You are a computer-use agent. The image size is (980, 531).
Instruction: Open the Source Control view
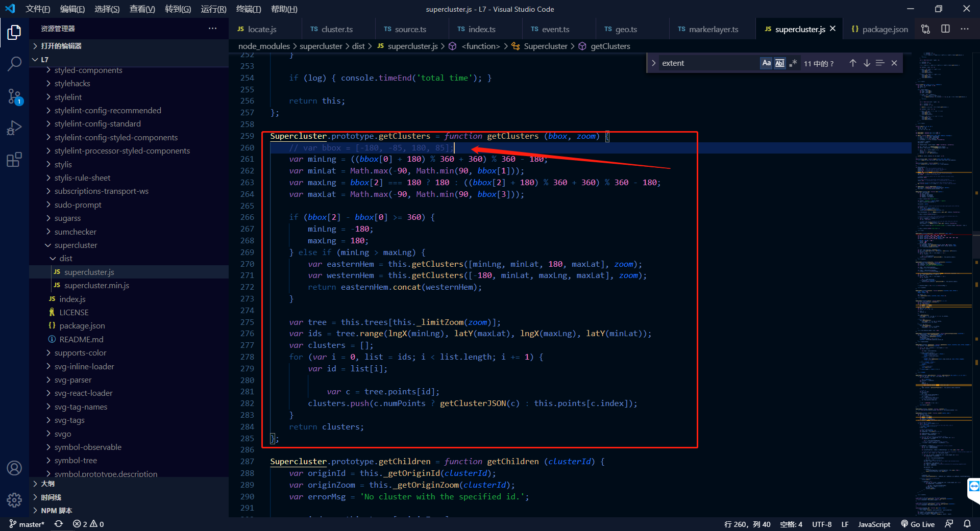pos(14,96)
